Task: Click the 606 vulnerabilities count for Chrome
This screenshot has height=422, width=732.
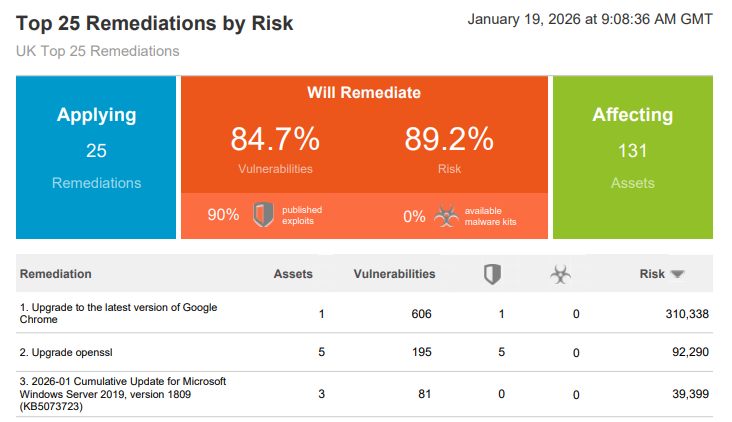Action: click(x=421, y=314)
